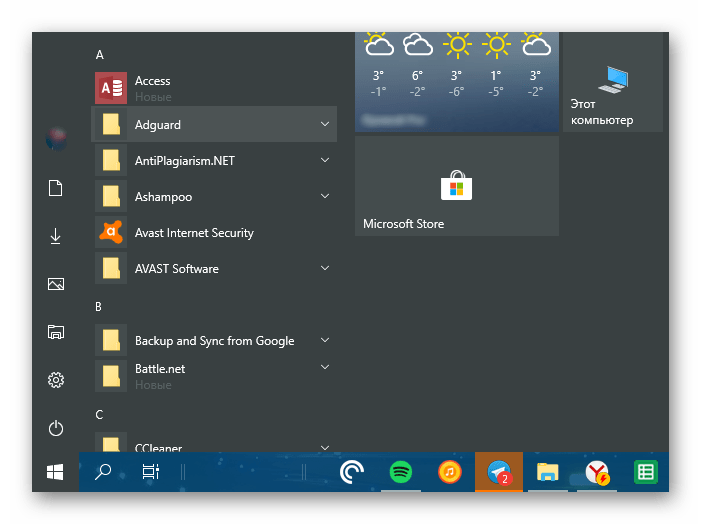Expand the CCleaner folder chevron

[x=325, y=447]
